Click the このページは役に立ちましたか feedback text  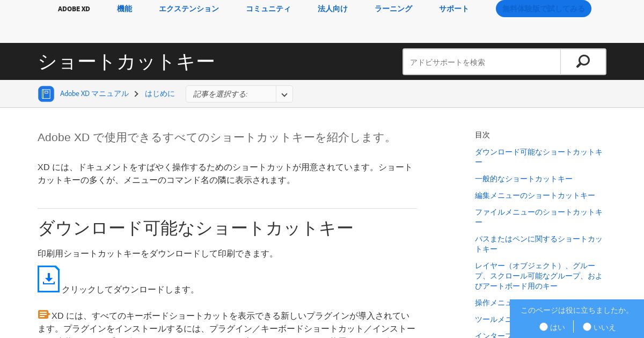[577, 310]
